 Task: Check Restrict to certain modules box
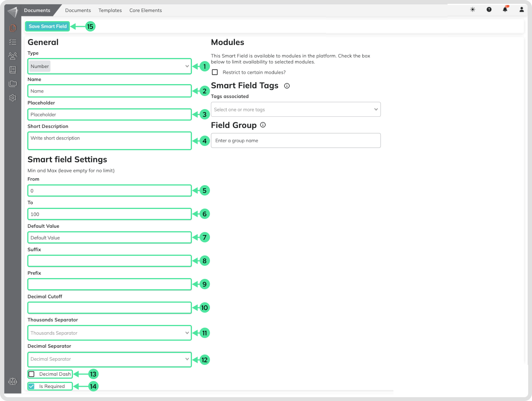[215, 72]
